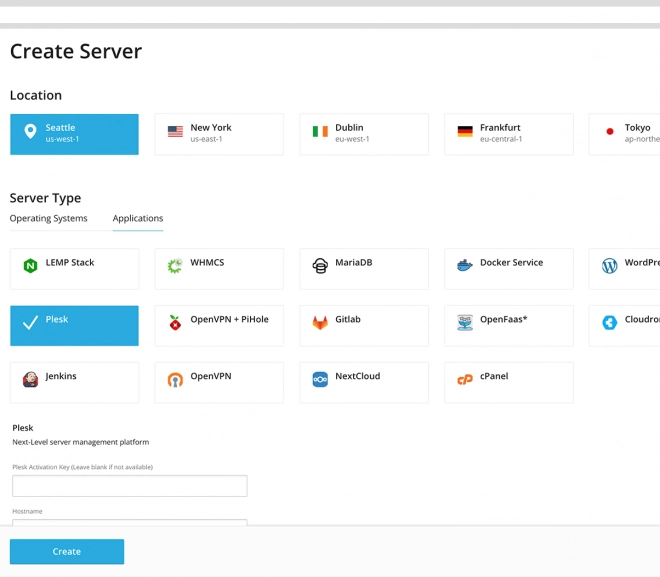Click the cPanel label
660x577 pixels.
[494, 376]
